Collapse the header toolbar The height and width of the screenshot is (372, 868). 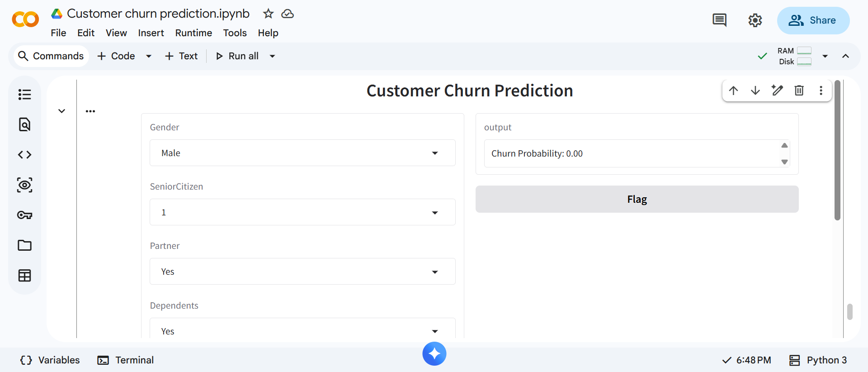click(845, 56)
